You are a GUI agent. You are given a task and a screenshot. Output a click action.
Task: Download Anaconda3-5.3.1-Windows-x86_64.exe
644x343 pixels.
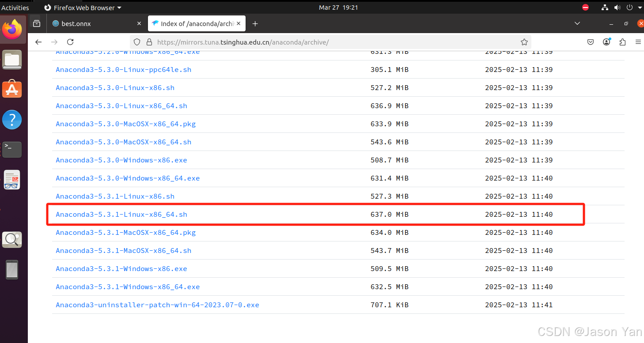128,287
